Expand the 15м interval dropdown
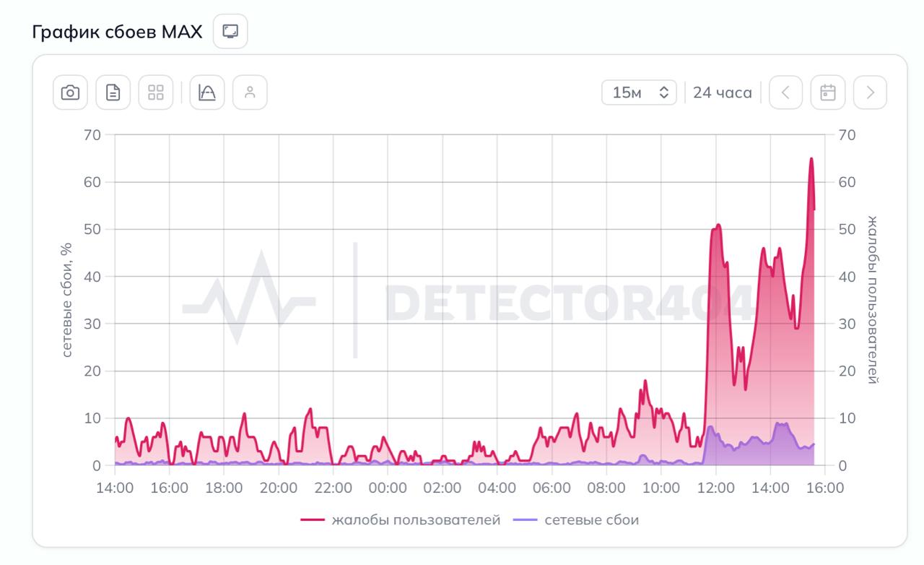This screenshot has height=565, width=924. tap(639, 92)
